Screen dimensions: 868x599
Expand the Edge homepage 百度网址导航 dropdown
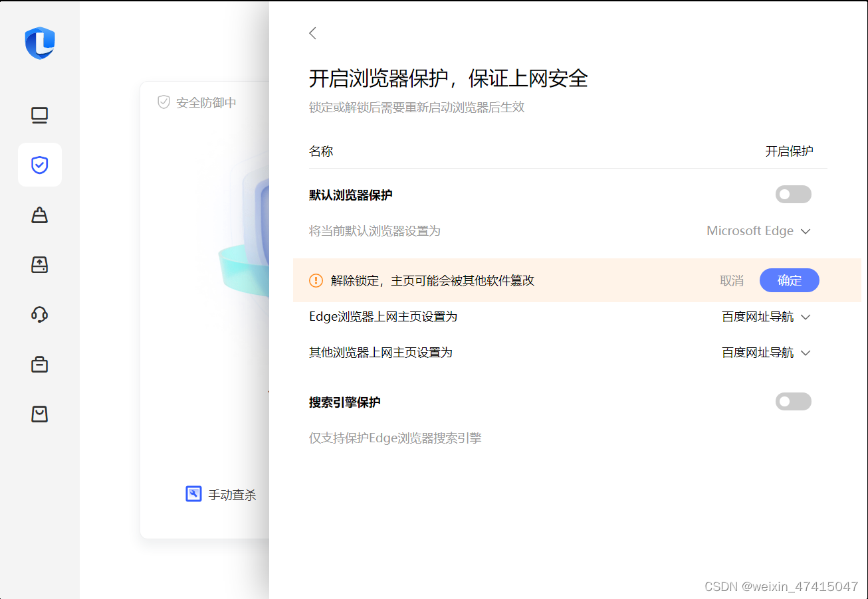tap(766, 317)
